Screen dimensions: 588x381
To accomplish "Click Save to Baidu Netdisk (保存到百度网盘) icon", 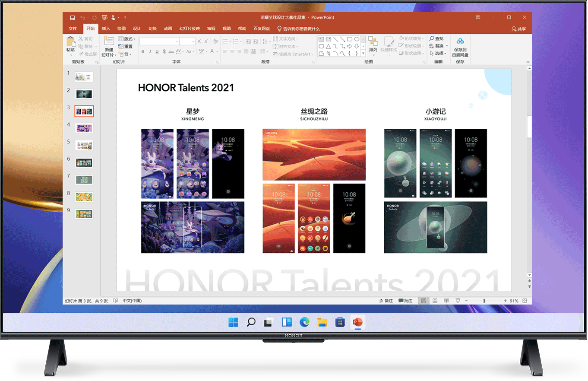I will click(x=460, y=41).
